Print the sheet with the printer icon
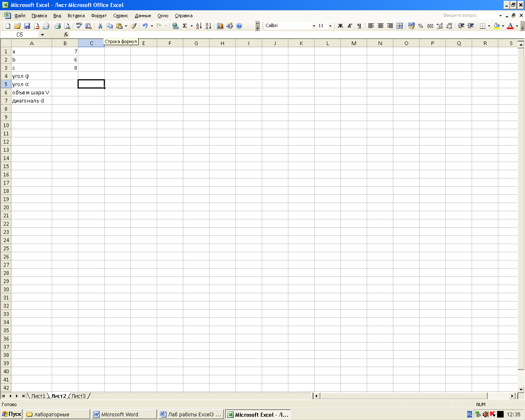Image resolution: width=525 pixels, height=420 pixels. coord(57,26)
